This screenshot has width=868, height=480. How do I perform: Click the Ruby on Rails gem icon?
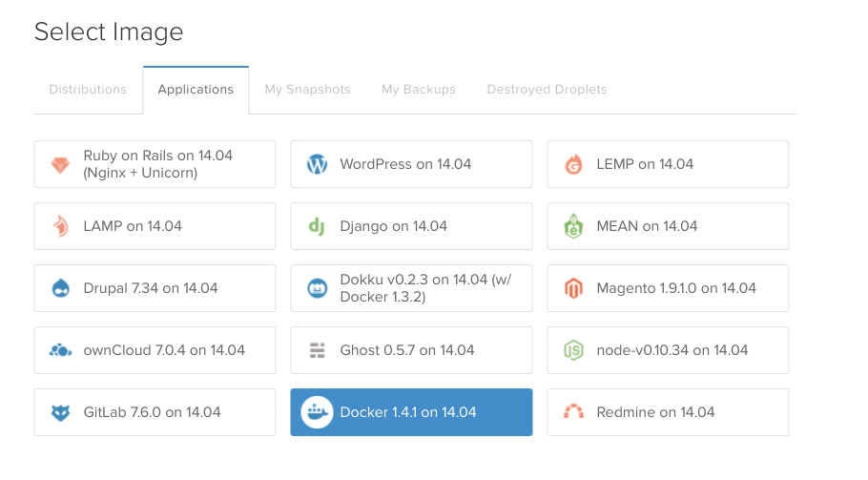click(60, 165)
